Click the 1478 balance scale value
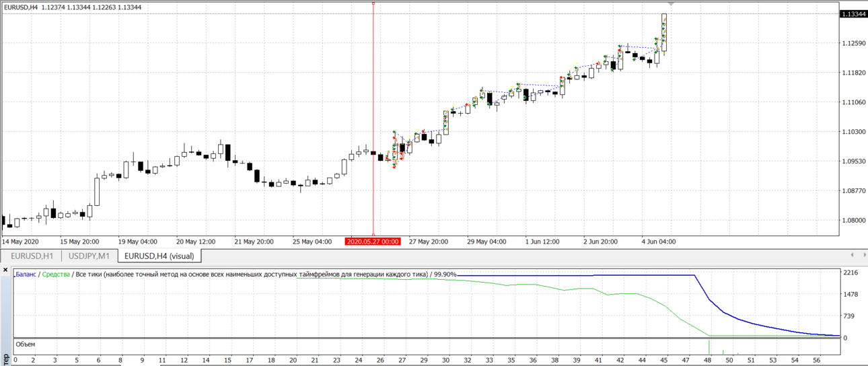The image size is (868, 366). click(850, 295)
